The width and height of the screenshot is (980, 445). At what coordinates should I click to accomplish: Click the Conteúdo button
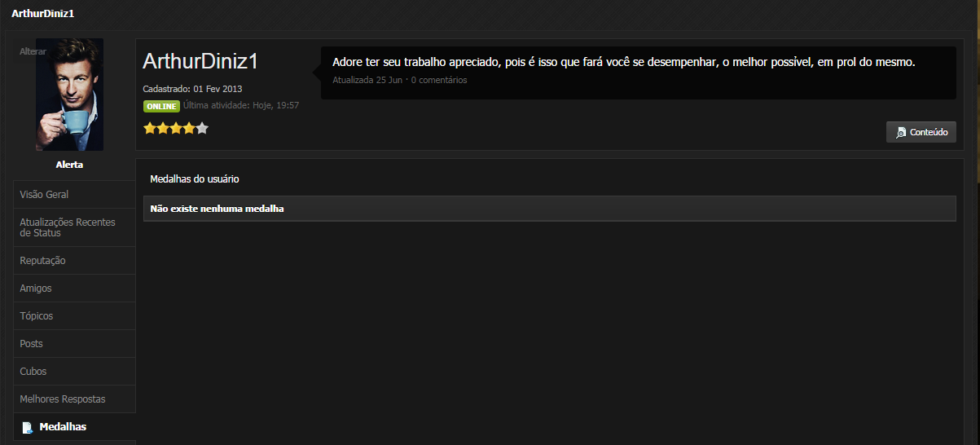921,132
